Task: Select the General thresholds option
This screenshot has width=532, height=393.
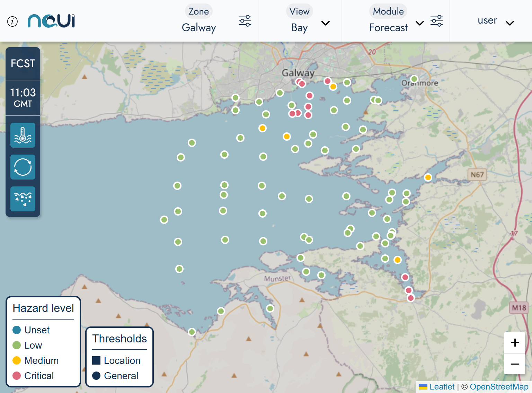Action: click(x=116, y=376)
